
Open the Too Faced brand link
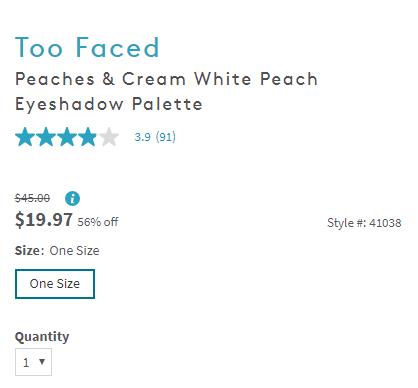[x=87, y=47]
